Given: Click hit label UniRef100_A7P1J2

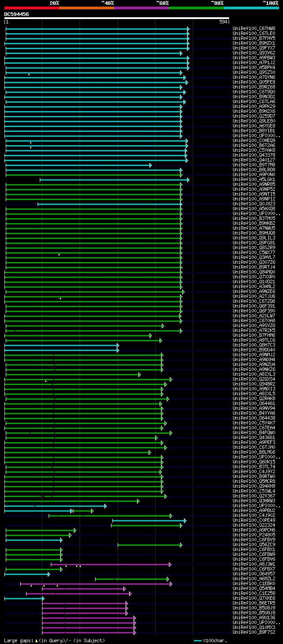Looking at the screenshot, I should coord(254,62).
